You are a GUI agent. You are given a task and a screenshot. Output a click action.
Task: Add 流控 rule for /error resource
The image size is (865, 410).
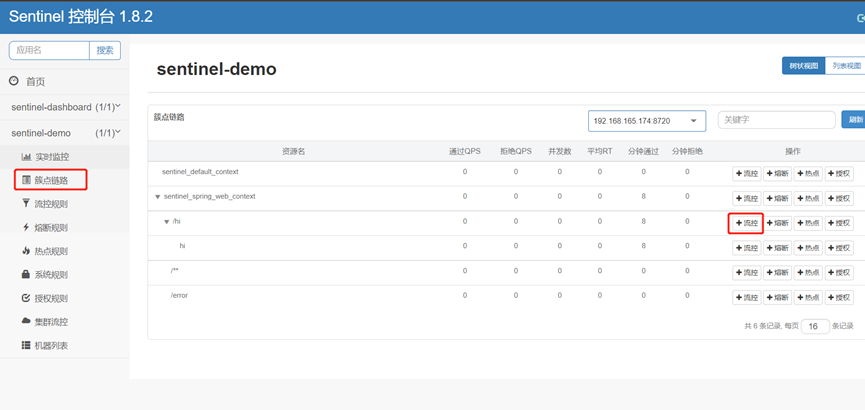coord(747,297)
